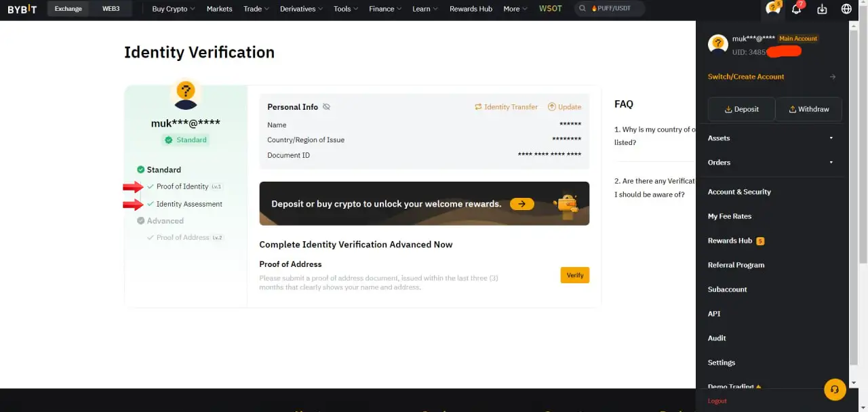Click the Identity Transfer link
The width and height of the screenshot is (868, 412).
[x=506, y=107]
